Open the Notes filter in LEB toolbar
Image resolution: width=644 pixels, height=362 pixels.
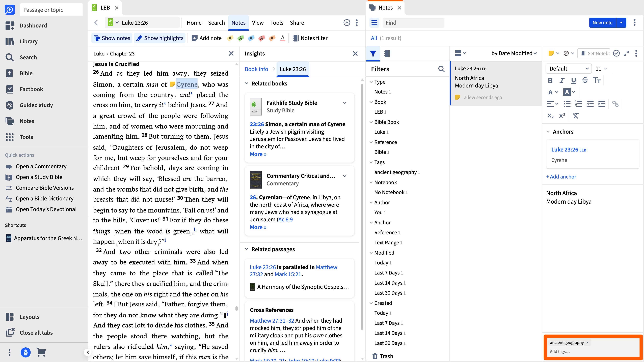[x=310, y=38]
